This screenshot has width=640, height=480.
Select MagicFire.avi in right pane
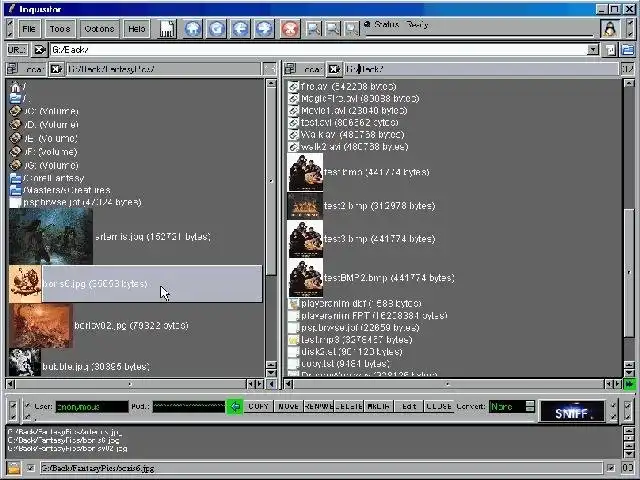[x=354, y=98]
